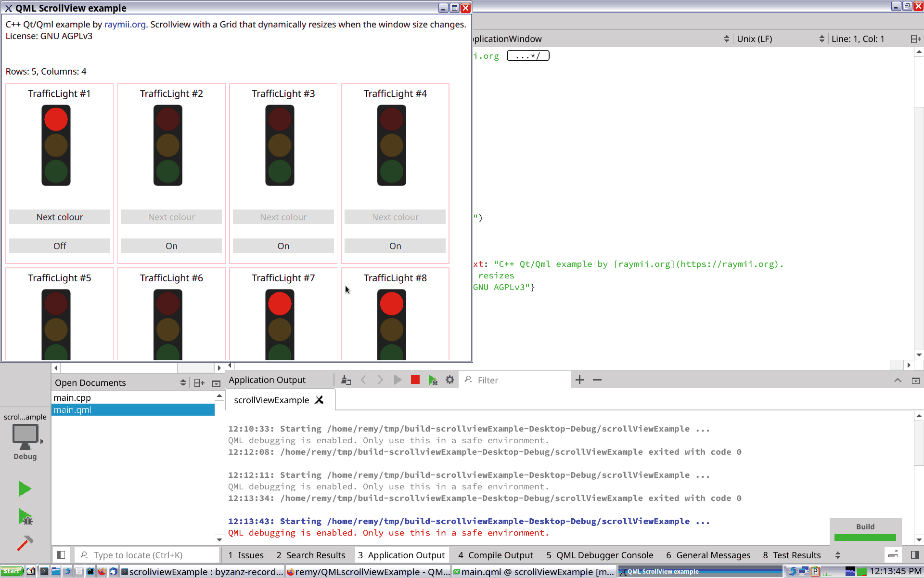This screenshot has height=578, width=924.
Task: Click the settings gear icon in output panel
Action: coord(450,380)
